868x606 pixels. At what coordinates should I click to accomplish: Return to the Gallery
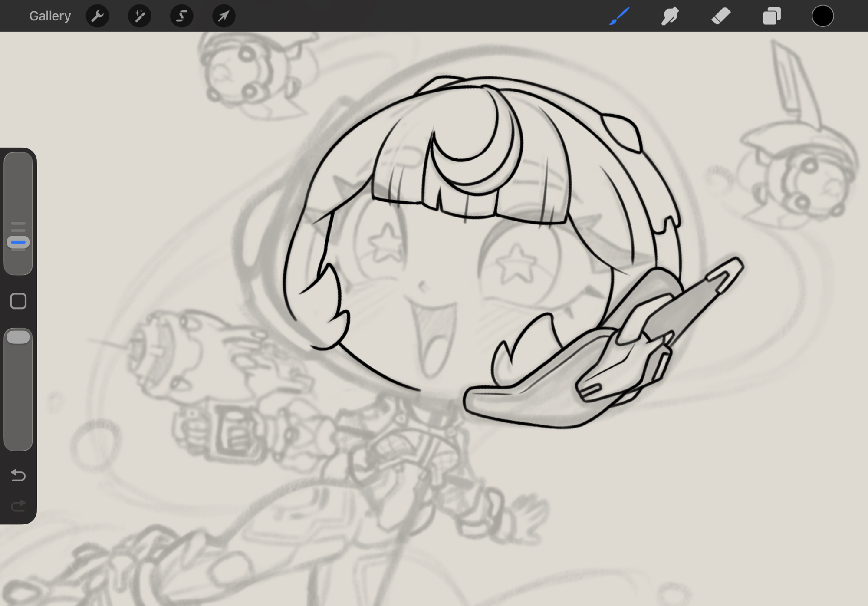point(50,16)
